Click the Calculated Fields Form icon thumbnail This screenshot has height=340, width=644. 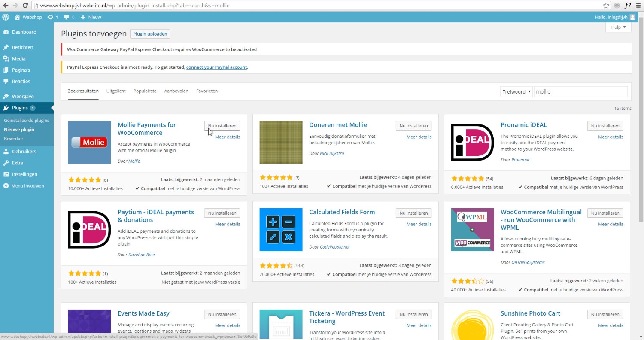pyautogui.click(x=281, y=230)
